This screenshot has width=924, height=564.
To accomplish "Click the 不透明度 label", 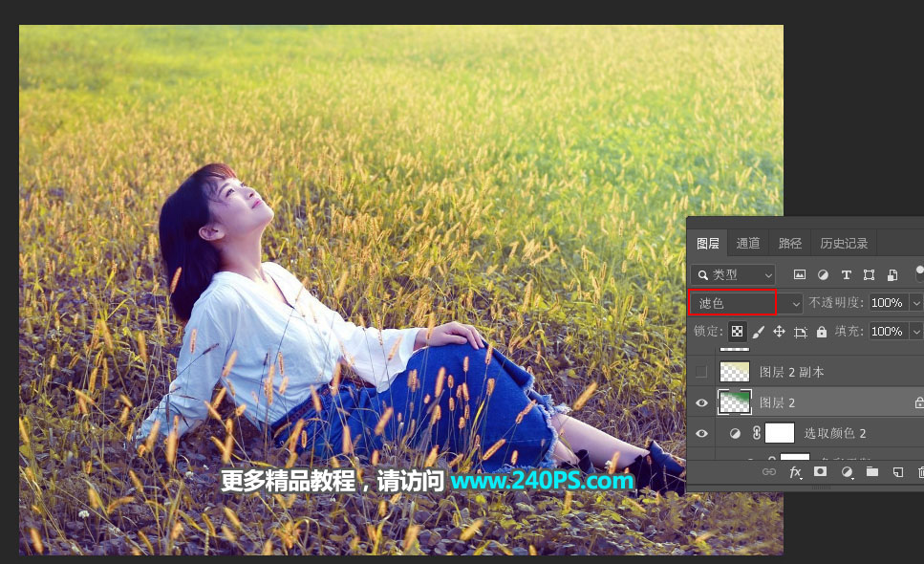I will click(835, 303).
